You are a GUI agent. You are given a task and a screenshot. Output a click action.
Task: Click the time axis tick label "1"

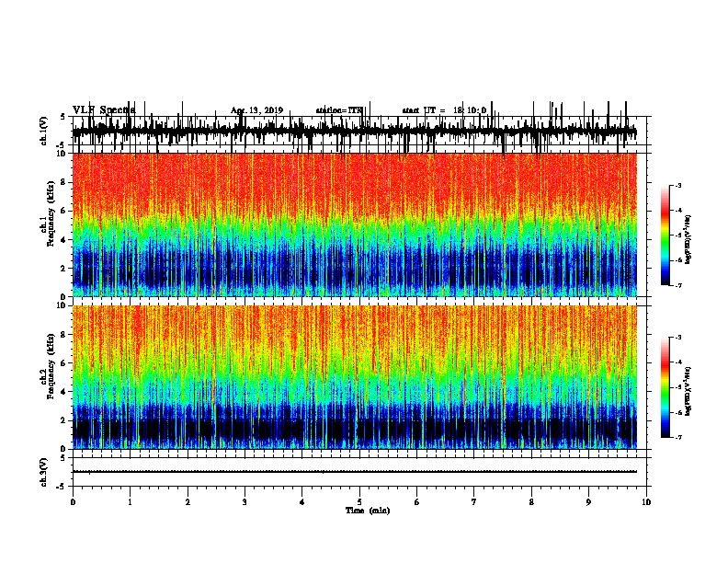(x=130, y=502)
